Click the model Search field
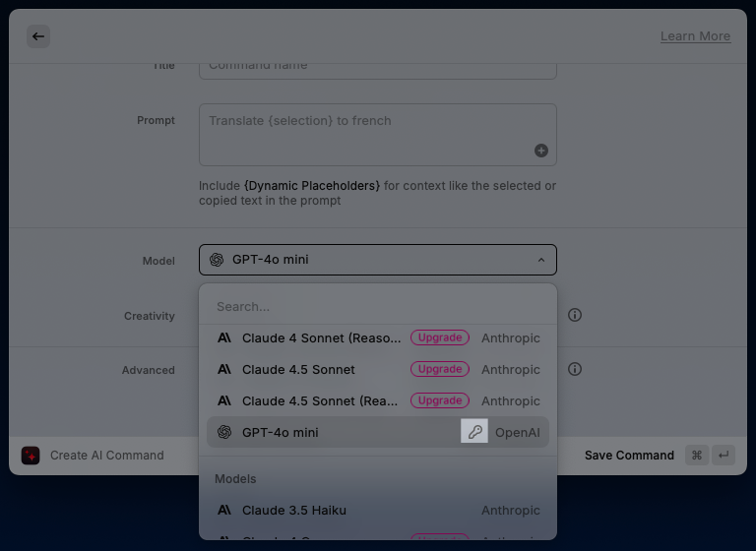The image size is (756, 551). [378, 307]
